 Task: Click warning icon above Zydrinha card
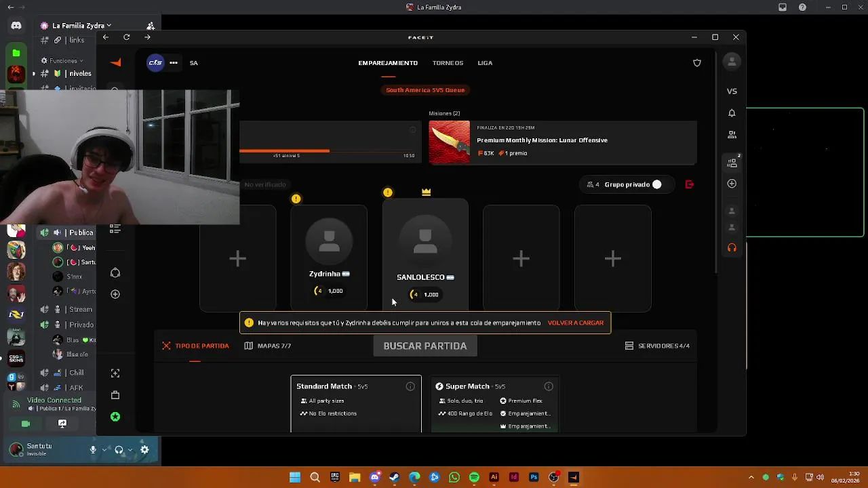point(296,199)
